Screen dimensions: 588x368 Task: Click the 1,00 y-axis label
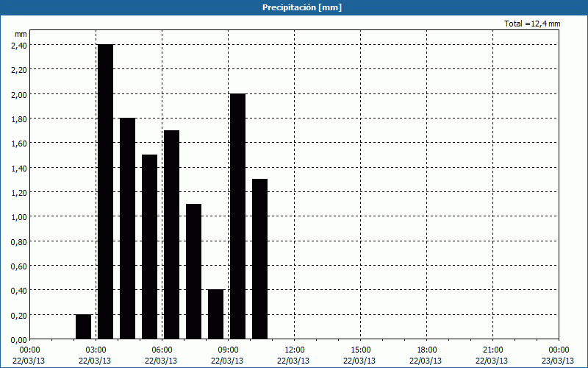(x=19, y=216)
